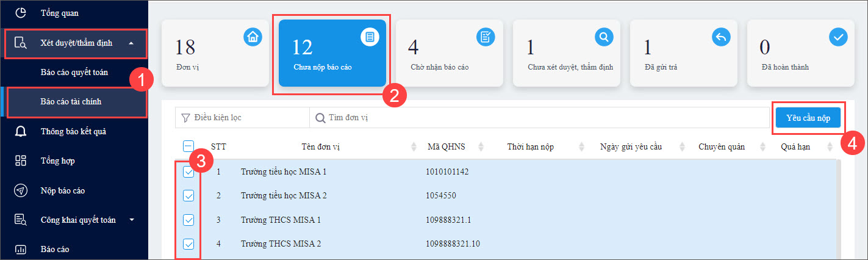Click the return arrow icon on Đã gửi trả card
Image resolution: width=868 pixels, height=260 pixels.
[721, 37]
